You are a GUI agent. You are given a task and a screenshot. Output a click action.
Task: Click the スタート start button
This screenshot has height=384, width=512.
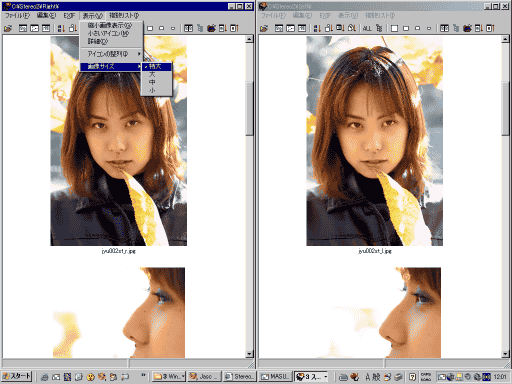[17, 376]
